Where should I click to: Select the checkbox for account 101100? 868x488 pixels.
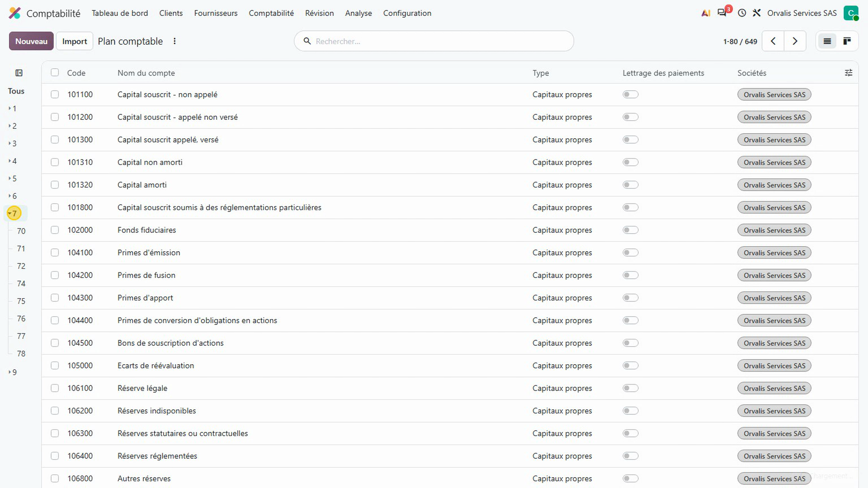55,94
